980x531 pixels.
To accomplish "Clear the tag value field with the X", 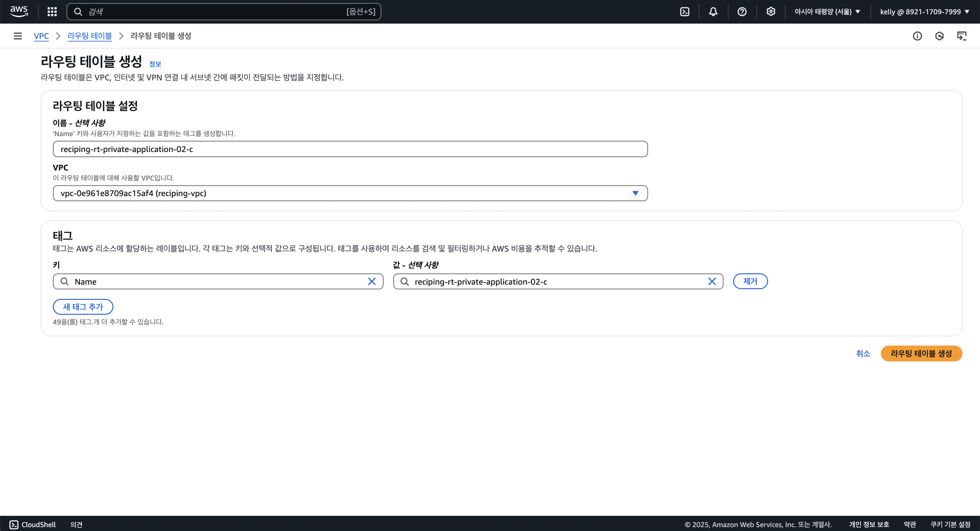I will pyautogui.click(x=712, y=281).
